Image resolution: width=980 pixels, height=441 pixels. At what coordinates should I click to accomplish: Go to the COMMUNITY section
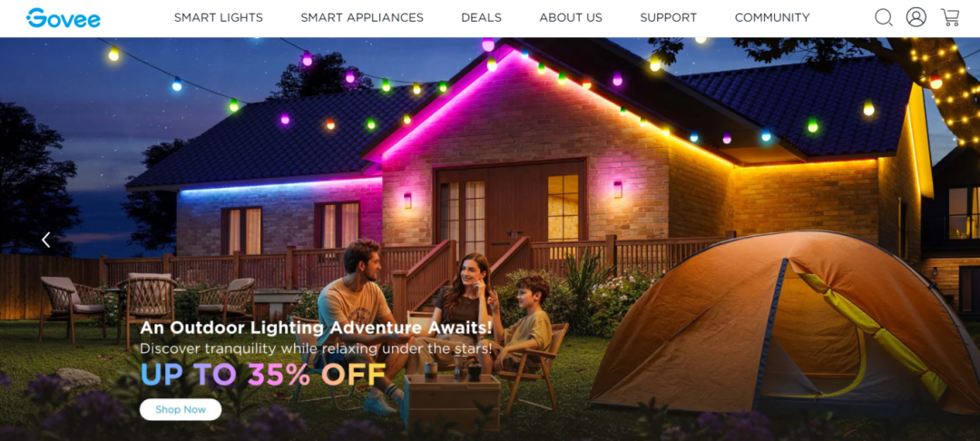coord(772,18)
